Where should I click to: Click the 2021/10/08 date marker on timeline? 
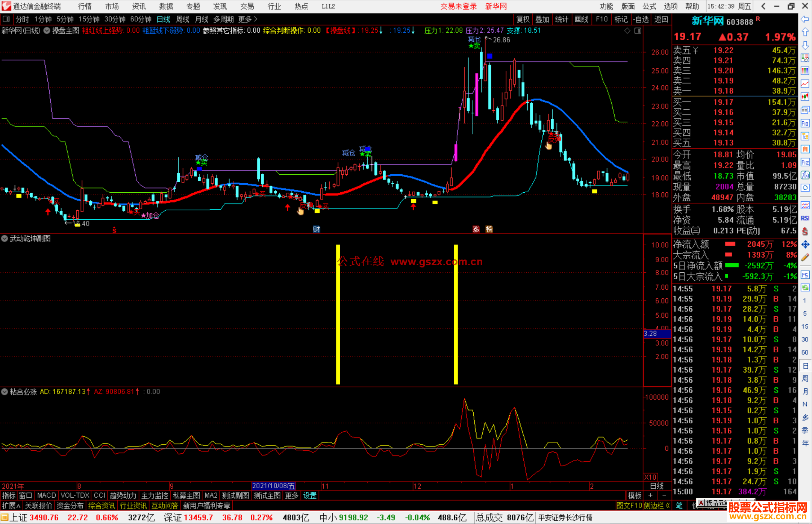pyautogui.click(x=273, y=486)
